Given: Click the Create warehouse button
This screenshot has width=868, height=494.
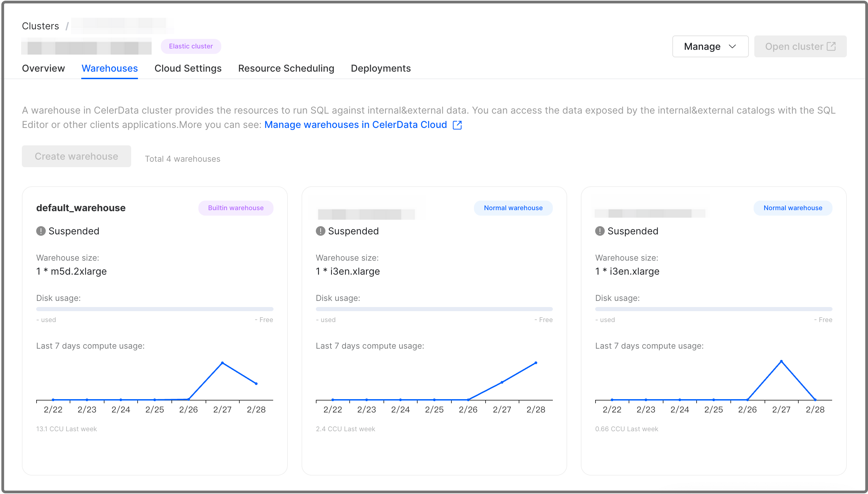Looking at the screenshot, I should click(76, 156).
